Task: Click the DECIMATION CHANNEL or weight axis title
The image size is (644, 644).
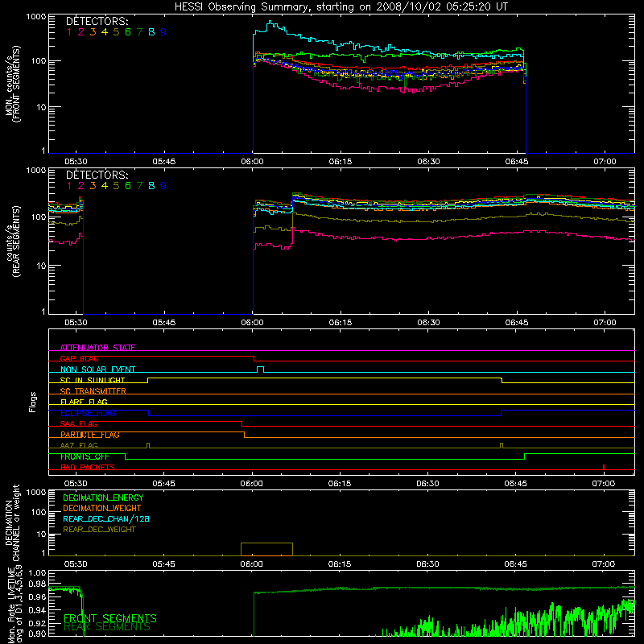Action: pos(12,522)
